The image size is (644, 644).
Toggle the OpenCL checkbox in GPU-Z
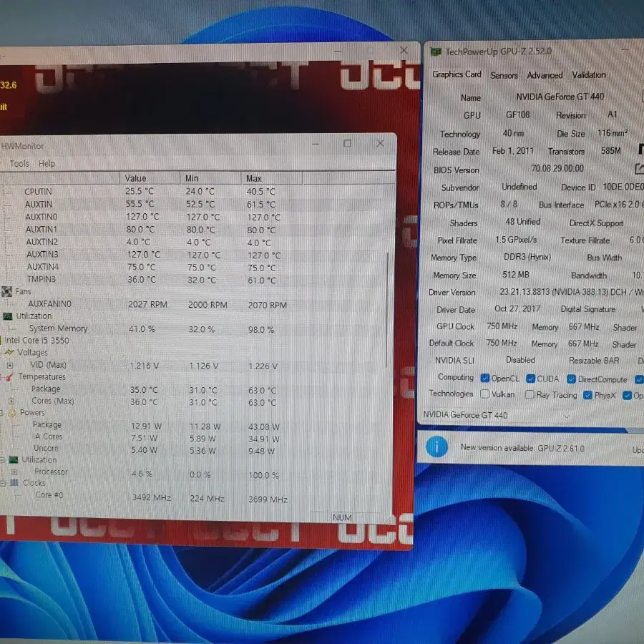tap(485, 379)
